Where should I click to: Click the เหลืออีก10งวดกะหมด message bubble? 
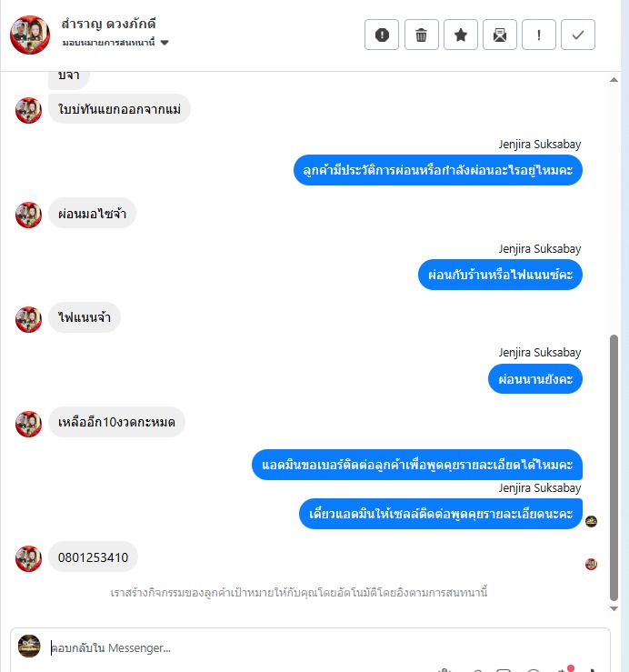coord(116,422)
